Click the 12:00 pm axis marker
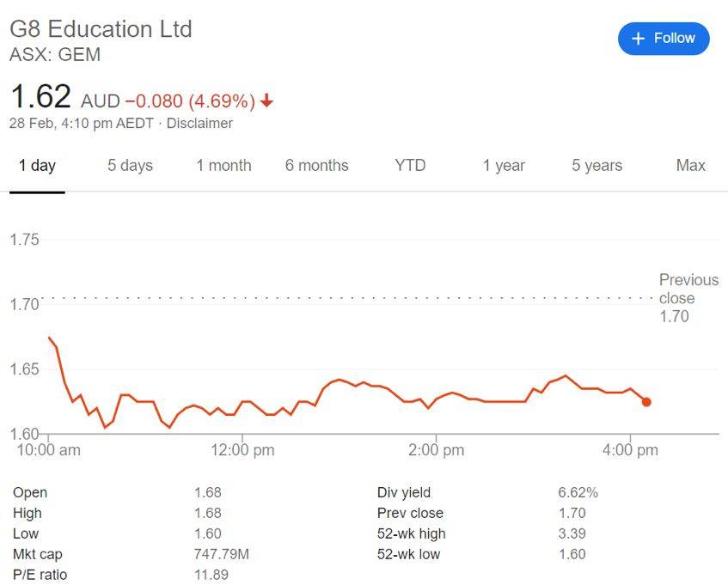 click(x=242, y=449)
